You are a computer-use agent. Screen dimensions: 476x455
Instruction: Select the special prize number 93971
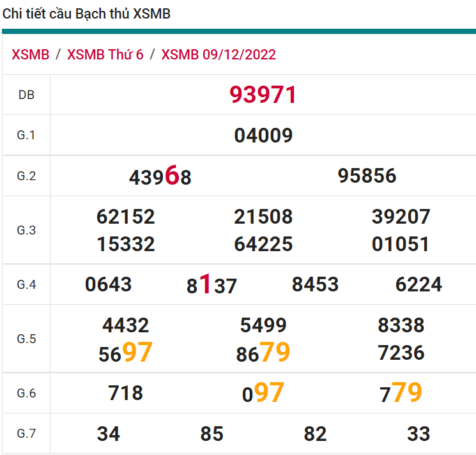(263, 95)
